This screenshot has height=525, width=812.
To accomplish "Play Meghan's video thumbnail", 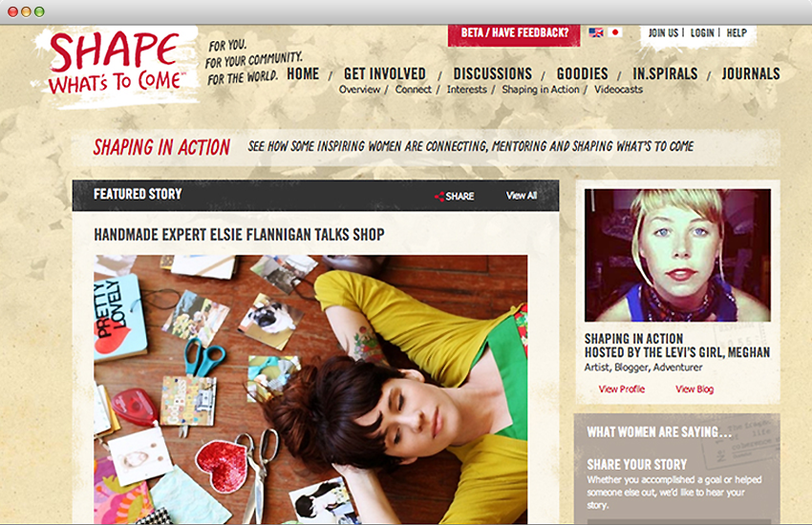I will 677,255.
